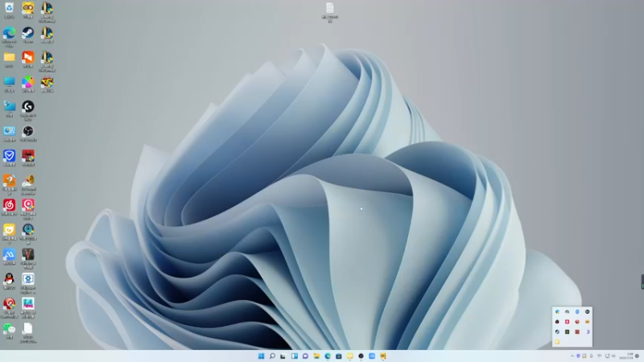Open the QQ penguin desktop shortcut
Screen dimensions: 644x362
(x=9, y=281)
